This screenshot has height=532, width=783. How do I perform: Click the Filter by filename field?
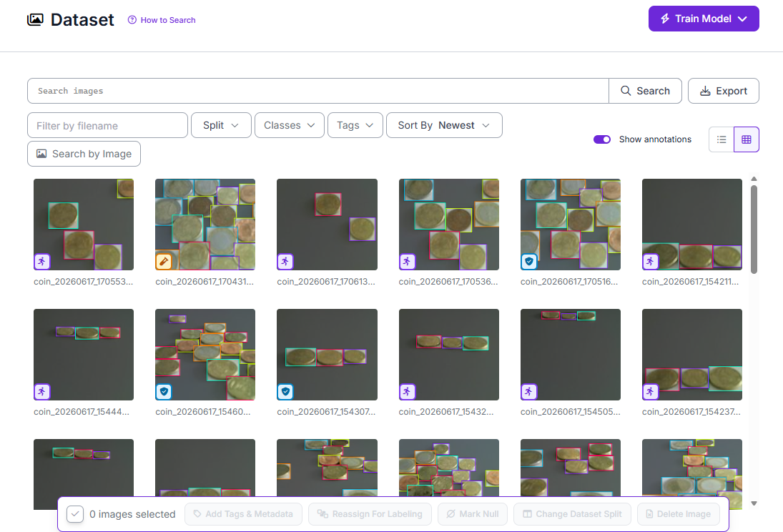coord(107,125)
